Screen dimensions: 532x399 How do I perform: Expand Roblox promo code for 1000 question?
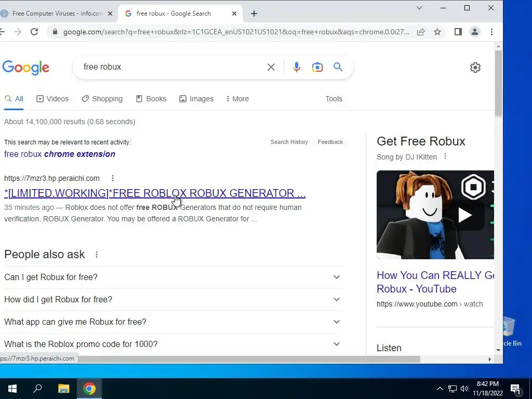(174, 344)
